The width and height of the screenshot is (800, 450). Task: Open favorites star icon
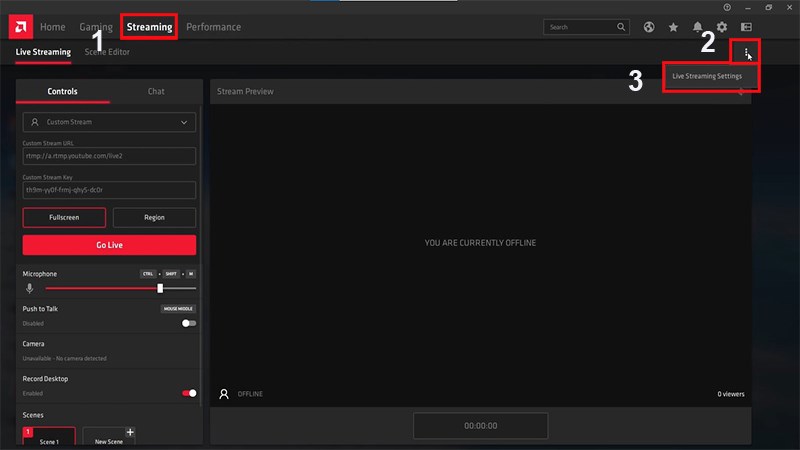coord(673,27)
